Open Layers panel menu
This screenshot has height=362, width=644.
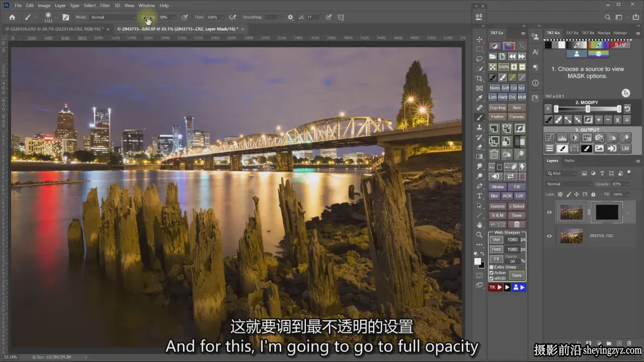click(x=638, y=161)
